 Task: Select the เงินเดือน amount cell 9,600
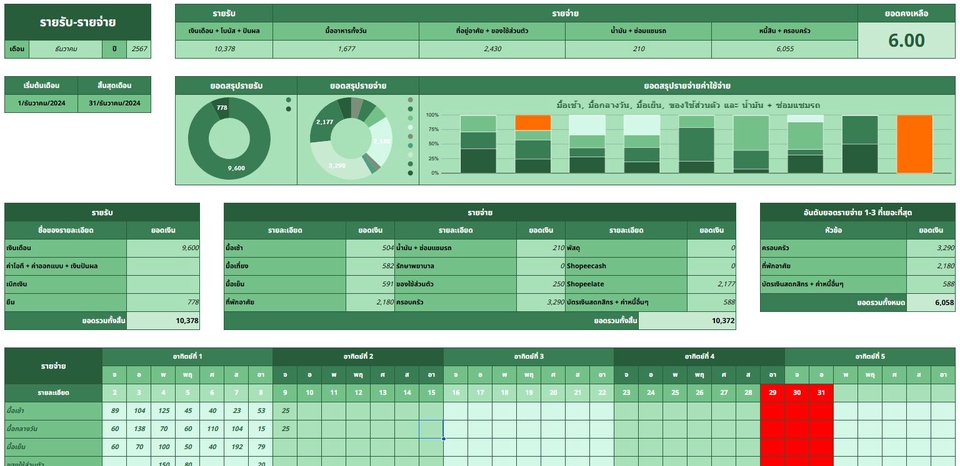163,247
